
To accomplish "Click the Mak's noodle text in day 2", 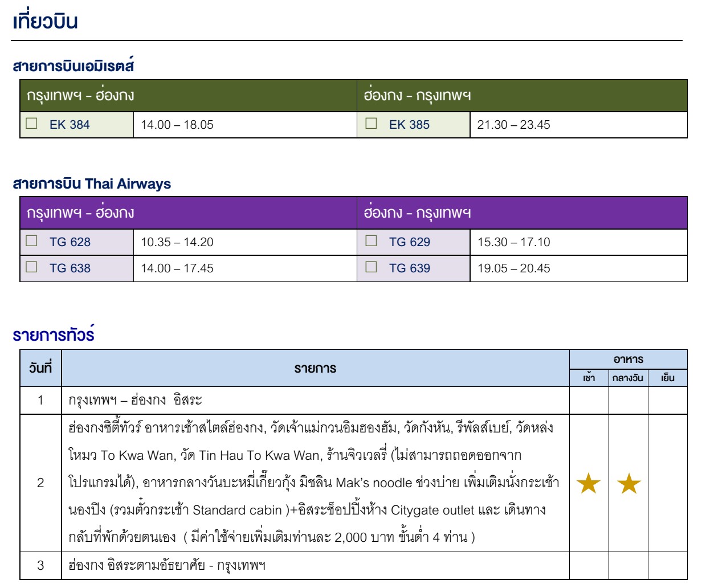I will (x=374, y=483).
